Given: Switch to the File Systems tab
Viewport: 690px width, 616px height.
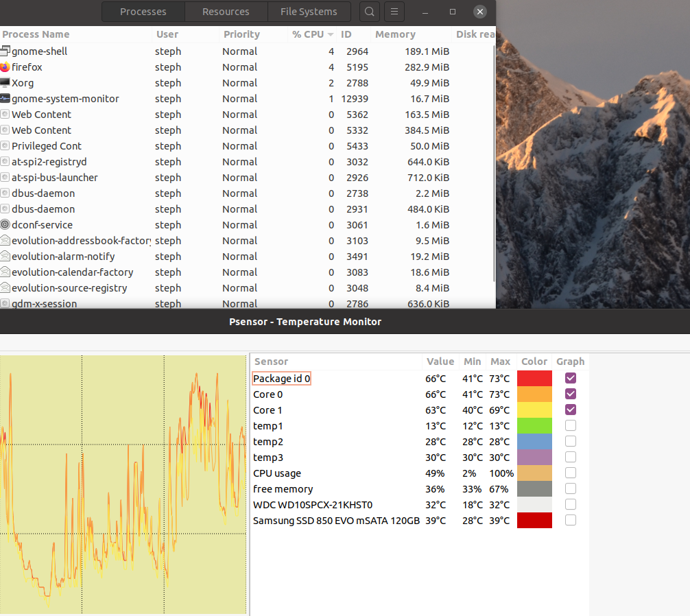Looking at the screenshot, I should 309,12.
